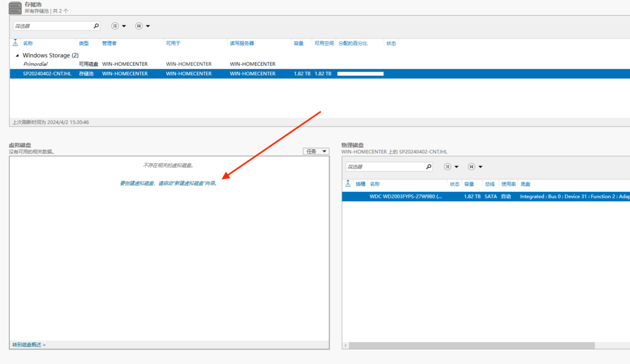Expand the dropdown arrow beside storage pool save query

tap(148, 26)
